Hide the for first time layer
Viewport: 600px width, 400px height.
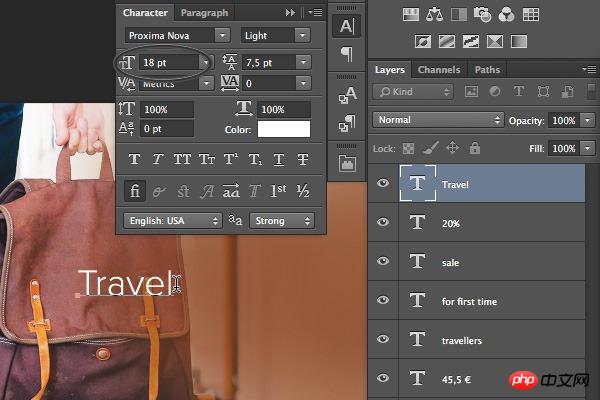click(x=383, y=300)
